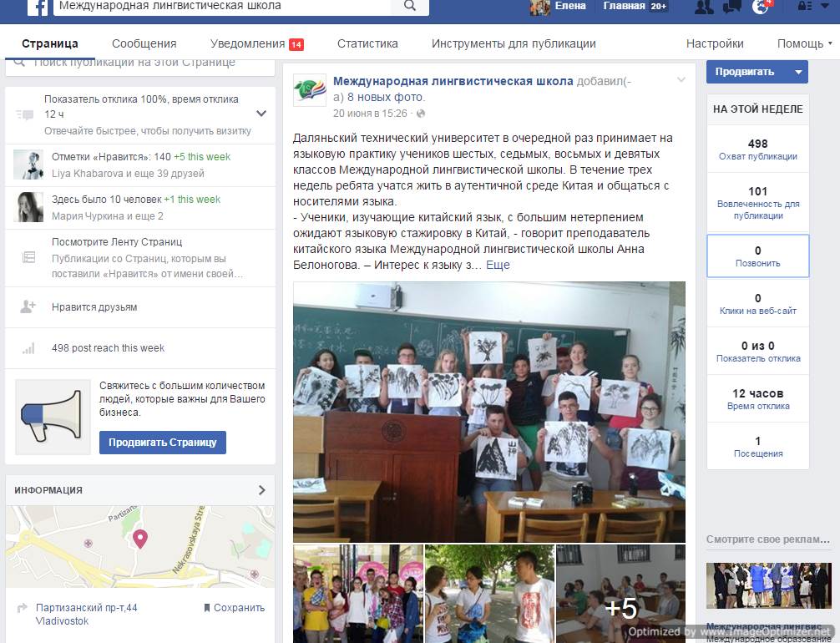Click the Facebook logo icon
This screenshot has height=643, width=840.
38,8
